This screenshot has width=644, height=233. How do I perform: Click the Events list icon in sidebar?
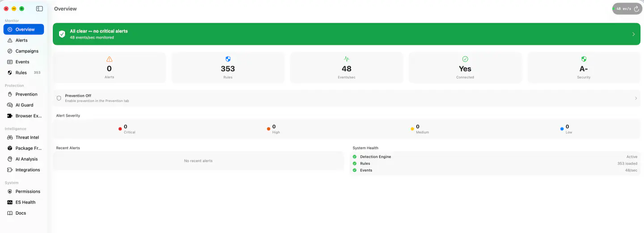[10, 62]
